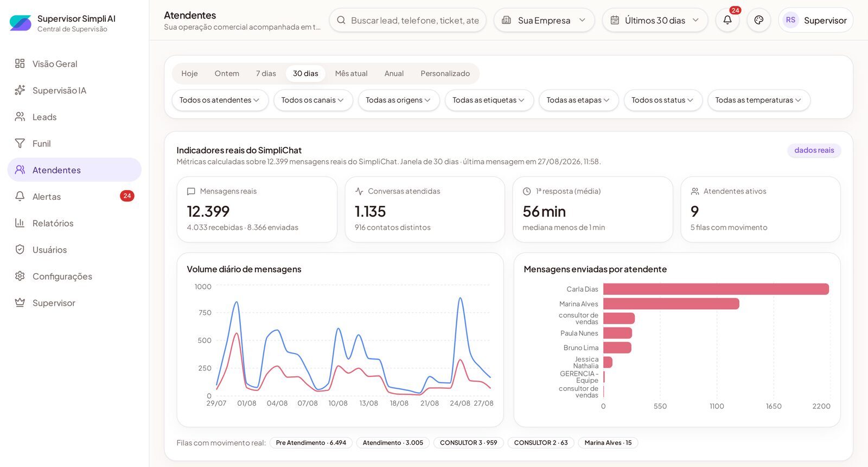The image size is (868, 467).
Task: Open Todas as origens filter
Action: pos(399,100)
